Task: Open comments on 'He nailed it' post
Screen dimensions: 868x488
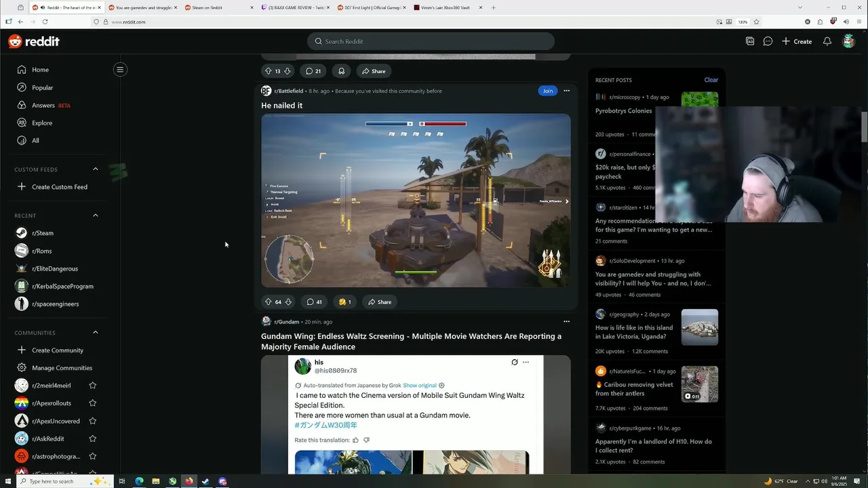Action: [x=314, y=302]
